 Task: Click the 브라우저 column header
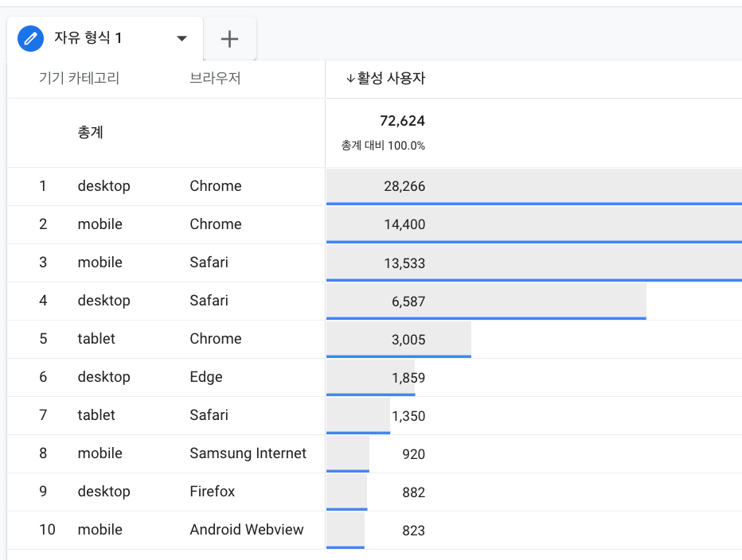[215, 78]
